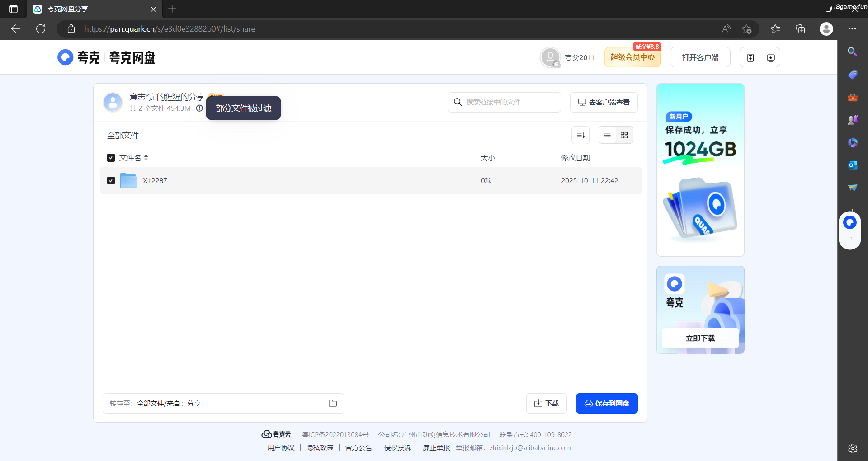
Task: Uncheck the X12287 folder checkbox
Action: pyautogui.click(x=111, y=180)
